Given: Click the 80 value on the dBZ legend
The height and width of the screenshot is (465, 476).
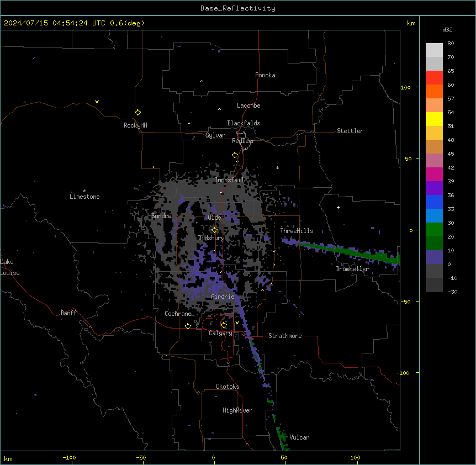Looking at the screenshot, I should click(451, 44).
